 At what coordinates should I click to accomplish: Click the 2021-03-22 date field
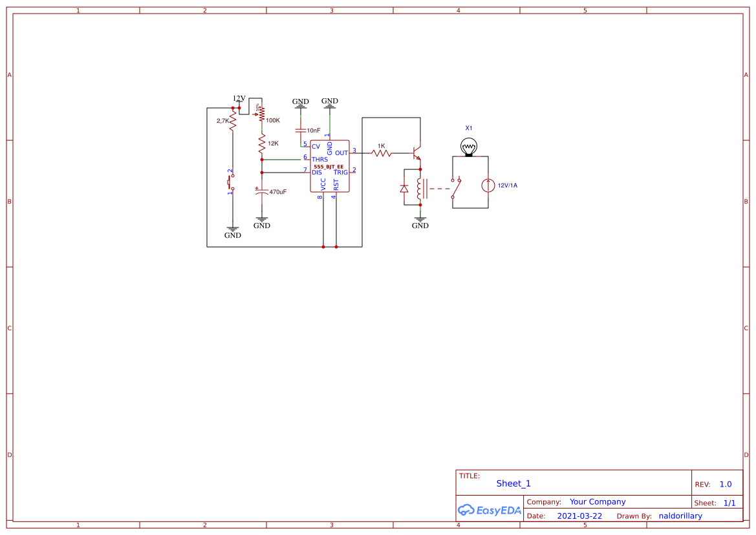tap(579, 516)
